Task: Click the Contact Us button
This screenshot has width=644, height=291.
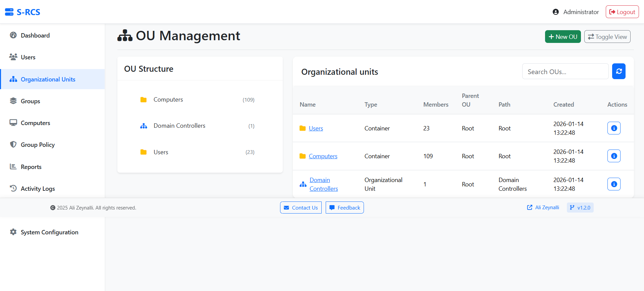Action: tap(301, 208)
